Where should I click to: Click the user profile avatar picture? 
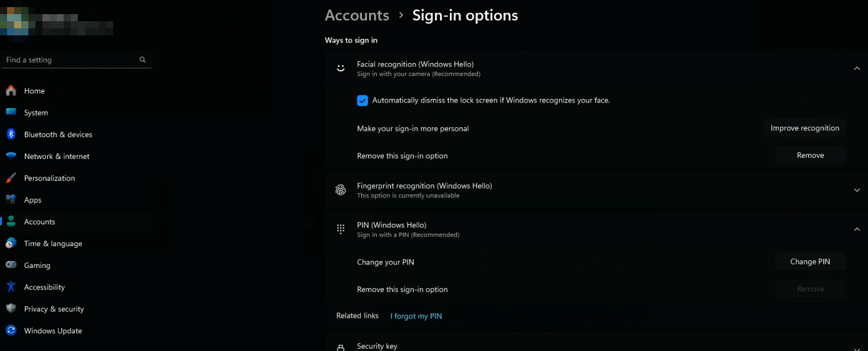(x=14, y=21)
